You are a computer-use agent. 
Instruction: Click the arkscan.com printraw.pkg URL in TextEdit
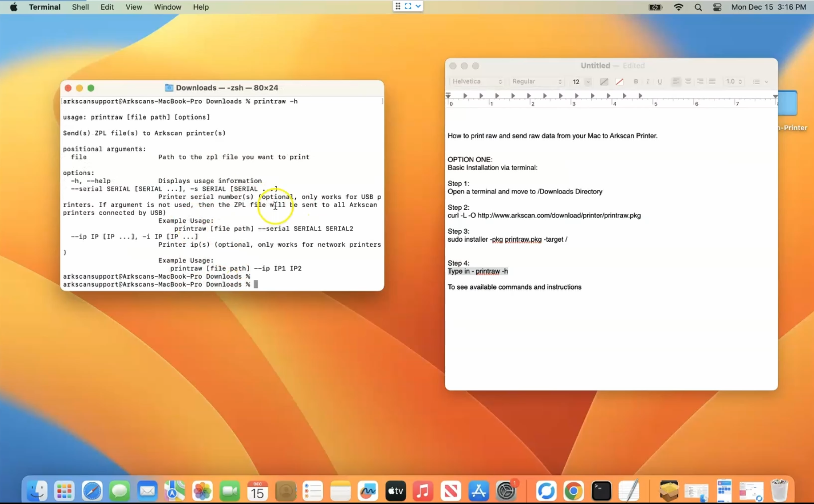tap(559, 216)
